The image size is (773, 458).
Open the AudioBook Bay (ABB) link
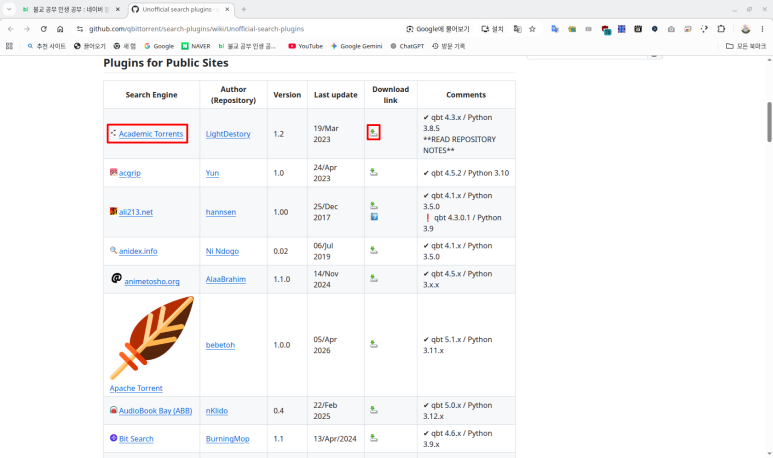155,411
